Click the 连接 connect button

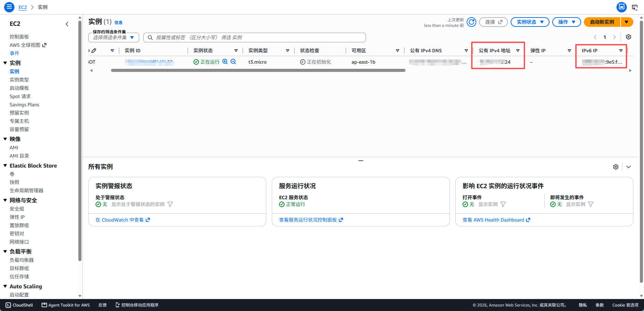pos(493,22)
